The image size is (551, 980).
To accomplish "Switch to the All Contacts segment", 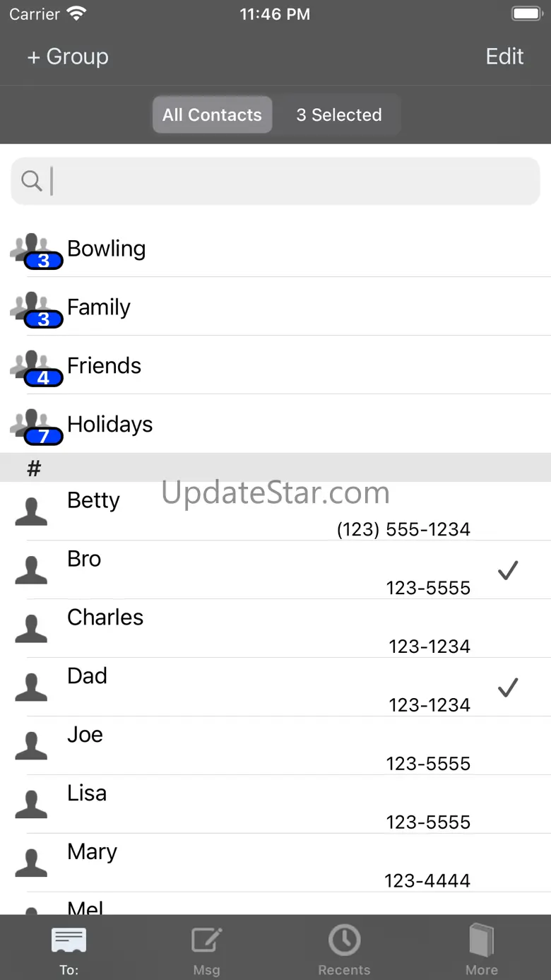I will (213, 114).
